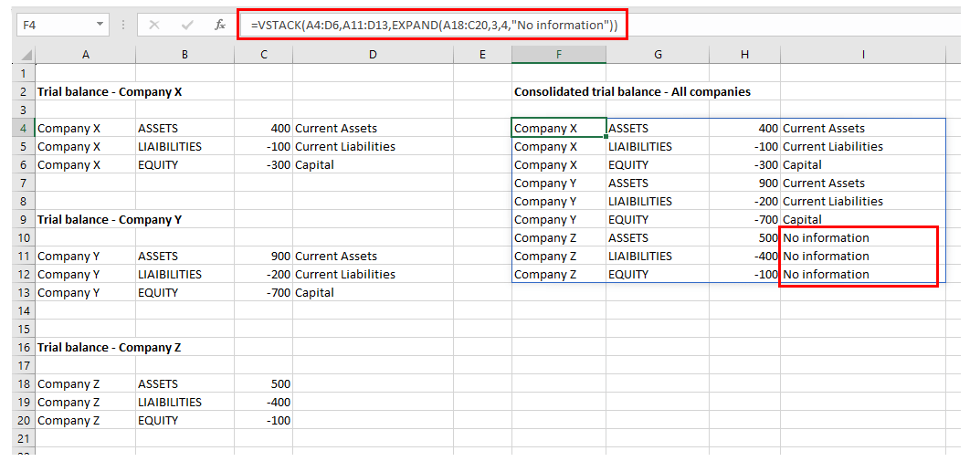Click 'Trial balance - Company Z' heading cell
The width and height of the screenshot is (980, 472).
[x=110, y=347]
